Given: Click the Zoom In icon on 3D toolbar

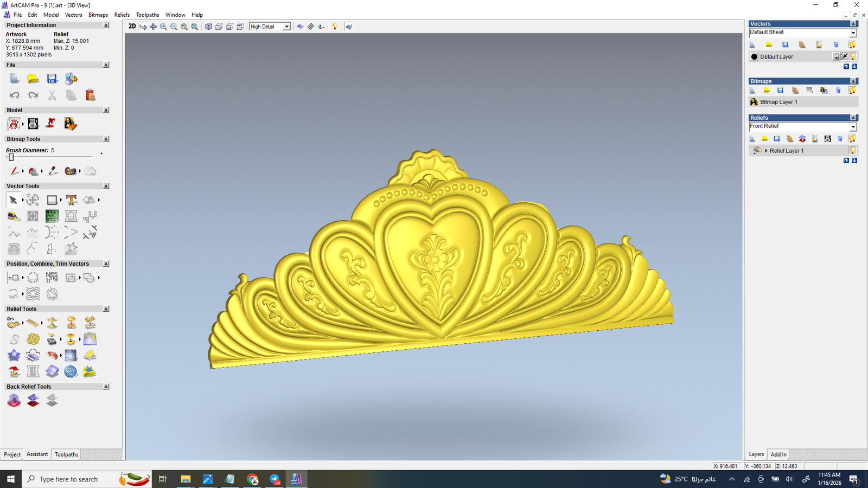Looking at the screenshot, I should pos(163,27).
